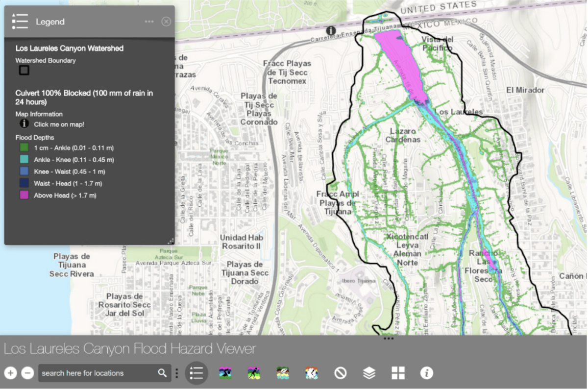Click the 'UNITED STATES' border label

pyautogui.click(x=438, y=7)
